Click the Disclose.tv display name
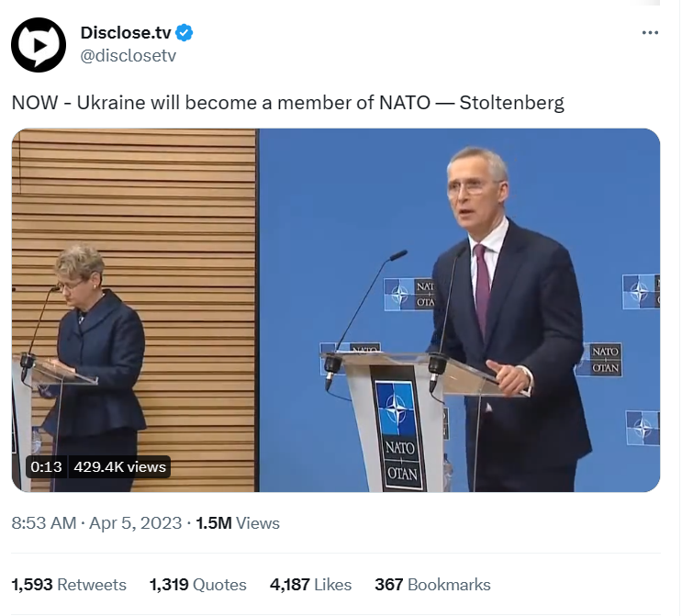This screenshot has width=682, height=616. tap(126, 33)
